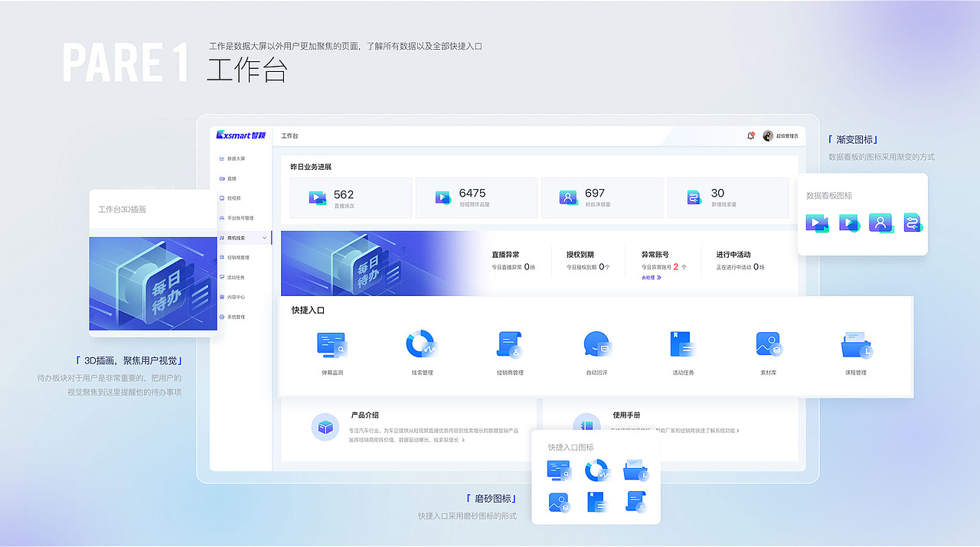The width and height of the screenshot is (980, 547).
Task: Open 弹幕监测 quick entry icon in dashboard
Action: (332, 346)
